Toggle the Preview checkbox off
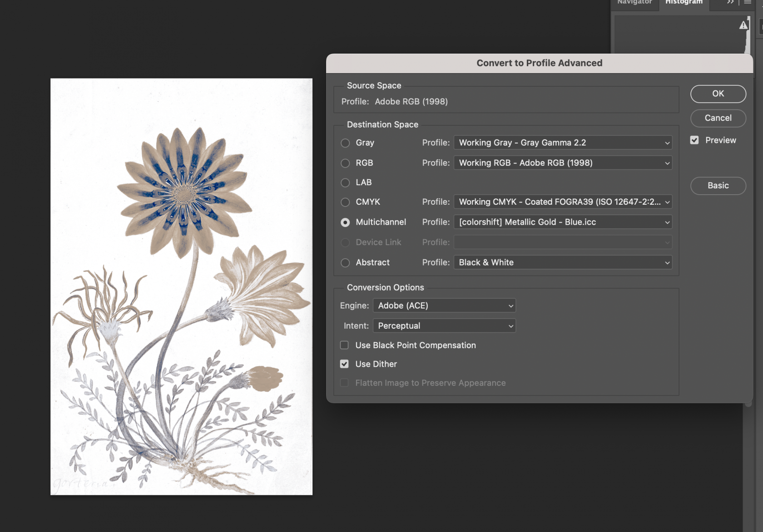 click(x=694, y=140)
